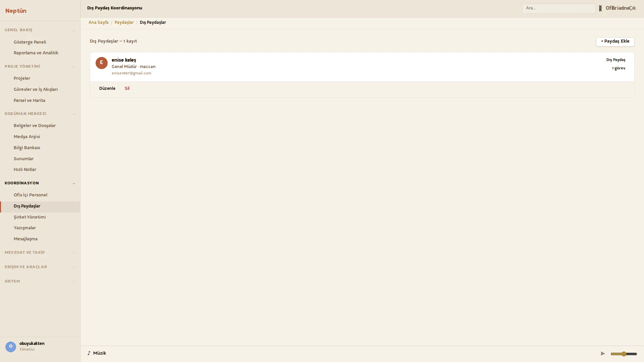
Task: Focus the Ara... search field
Action: pyautogui.click(x=559, y=8)
